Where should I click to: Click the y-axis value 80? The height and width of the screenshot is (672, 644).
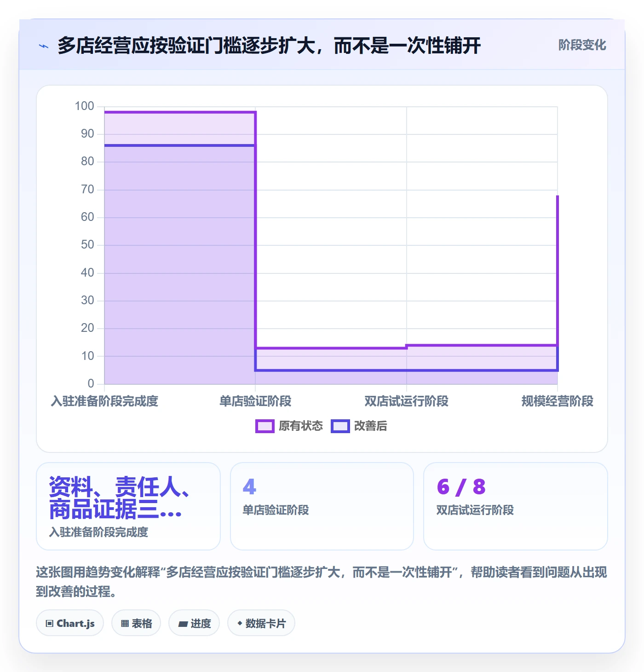(87, 162)
